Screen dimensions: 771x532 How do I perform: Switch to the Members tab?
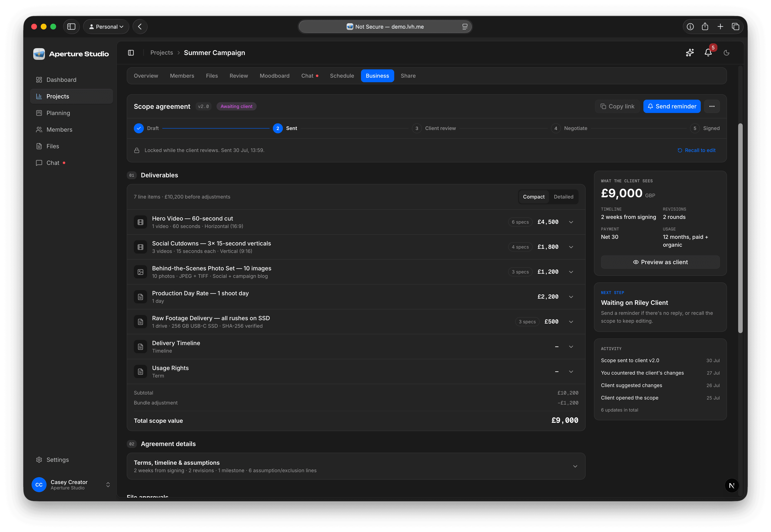pos(182,76)
